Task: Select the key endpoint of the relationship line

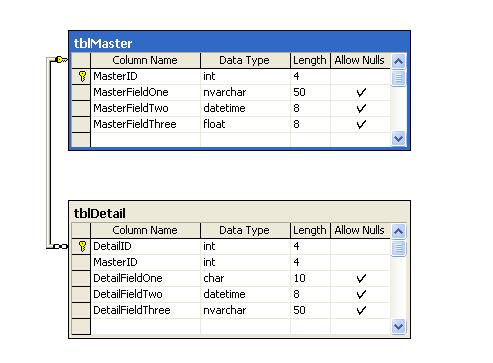Action: click(x=62, y=60)
